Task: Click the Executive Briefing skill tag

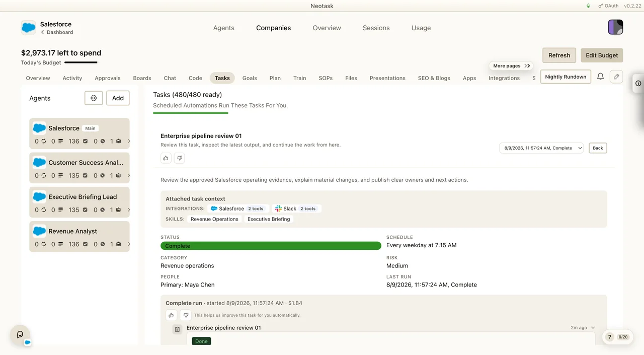Action: point(269,219)
